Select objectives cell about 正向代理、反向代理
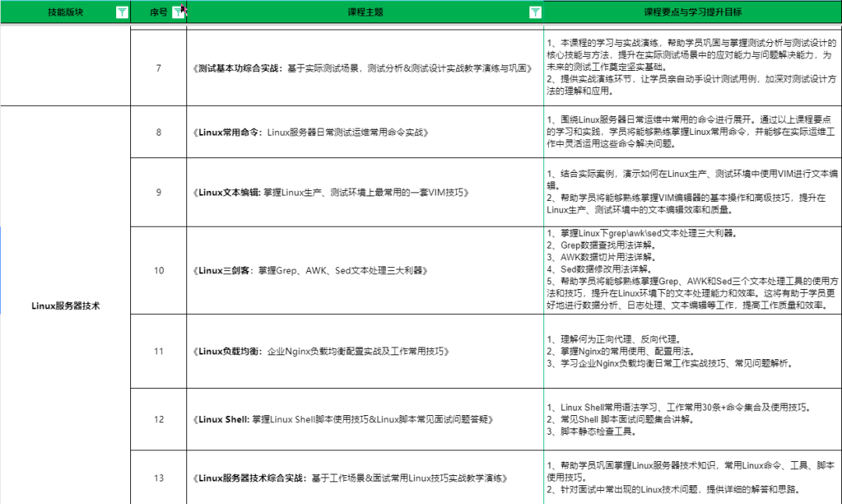This screenshot has width=842, height=504. [x=693, y=351]
